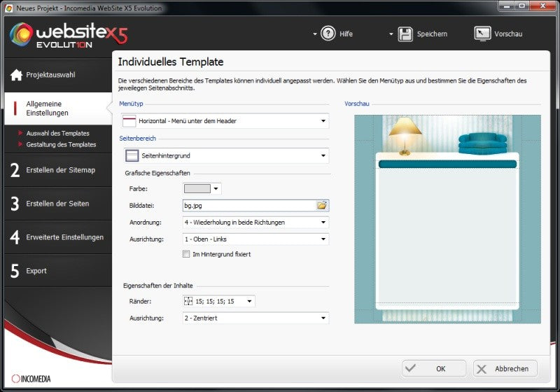
Task: Click the Gestaltung des Templates link
Action: pos(61,145)
